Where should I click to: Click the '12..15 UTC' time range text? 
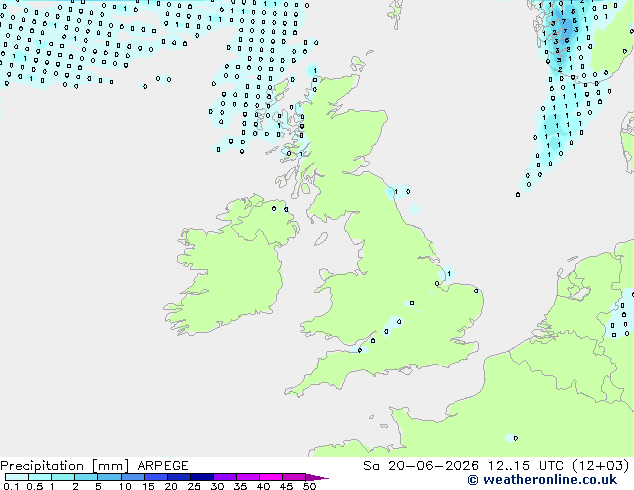click(x=525, y=466)
